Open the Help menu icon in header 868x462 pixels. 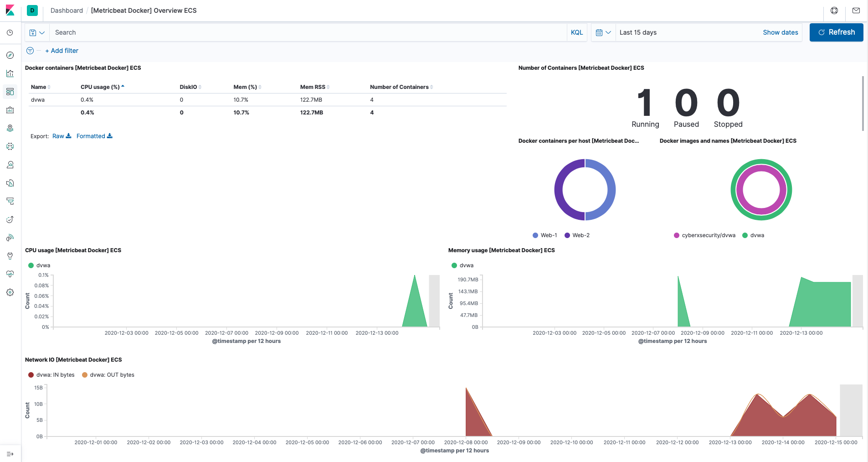(x=834, y=10)
